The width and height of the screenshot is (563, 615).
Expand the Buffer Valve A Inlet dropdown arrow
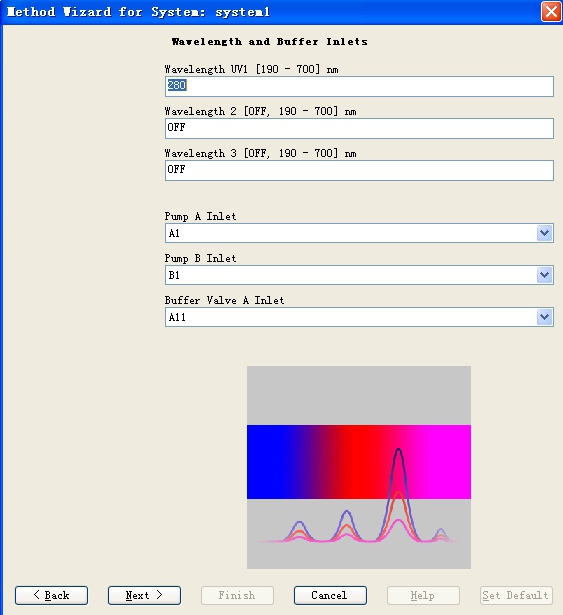544,317
